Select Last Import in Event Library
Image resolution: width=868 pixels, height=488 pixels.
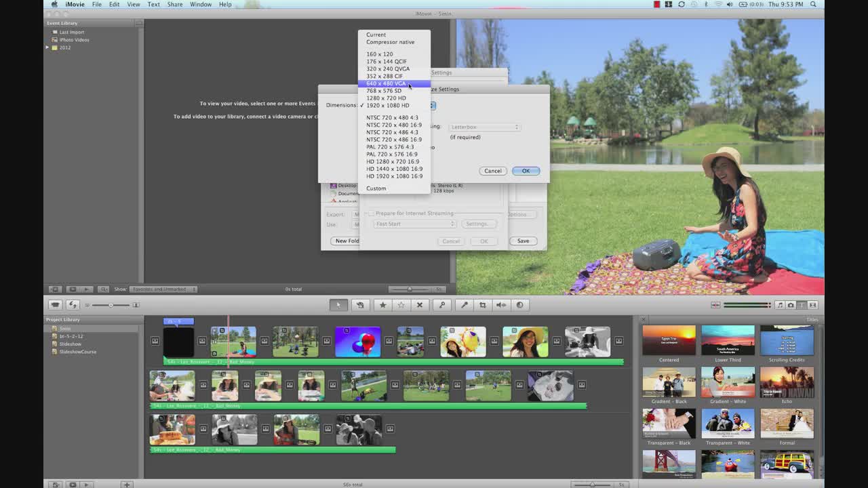coord(71,32)
